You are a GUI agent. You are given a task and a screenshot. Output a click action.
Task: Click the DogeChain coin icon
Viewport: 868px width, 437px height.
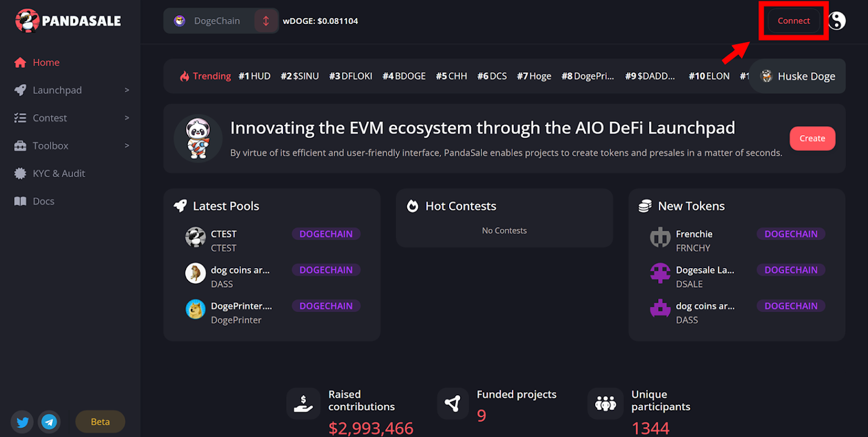[x=180, y=21]
